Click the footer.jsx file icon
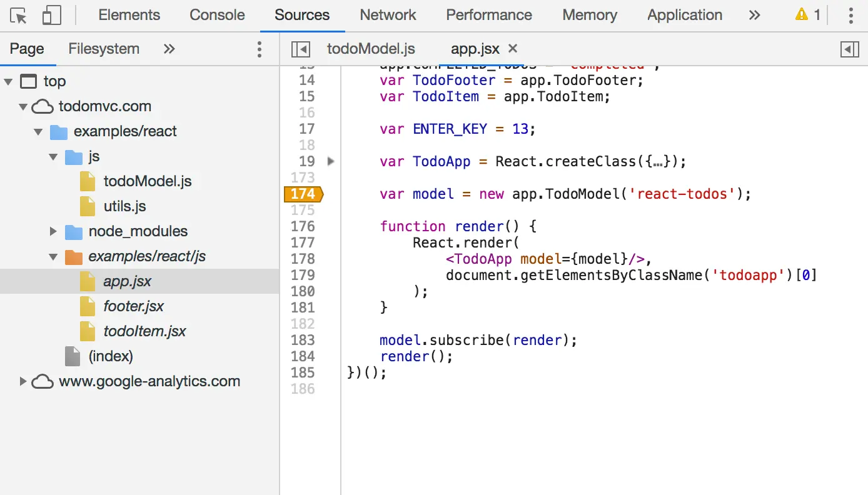Screen dimensions: 868x495 [x=88, y=306]
